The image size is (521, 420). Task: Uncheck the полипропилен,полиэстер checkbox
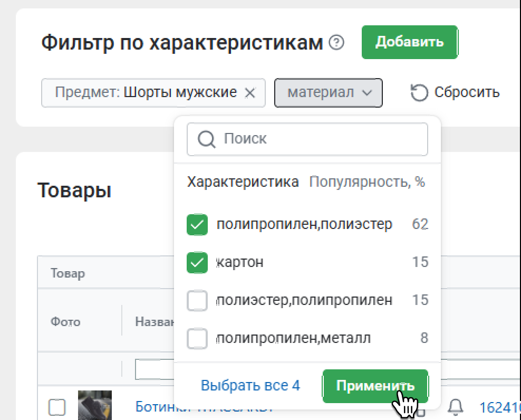click(197, 225)
